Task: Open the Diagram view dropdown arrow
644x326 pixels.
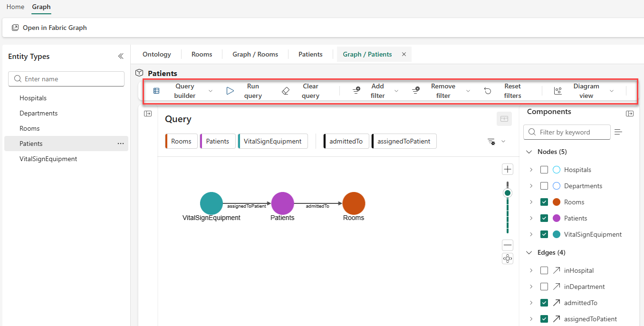Action: [612, 91]
